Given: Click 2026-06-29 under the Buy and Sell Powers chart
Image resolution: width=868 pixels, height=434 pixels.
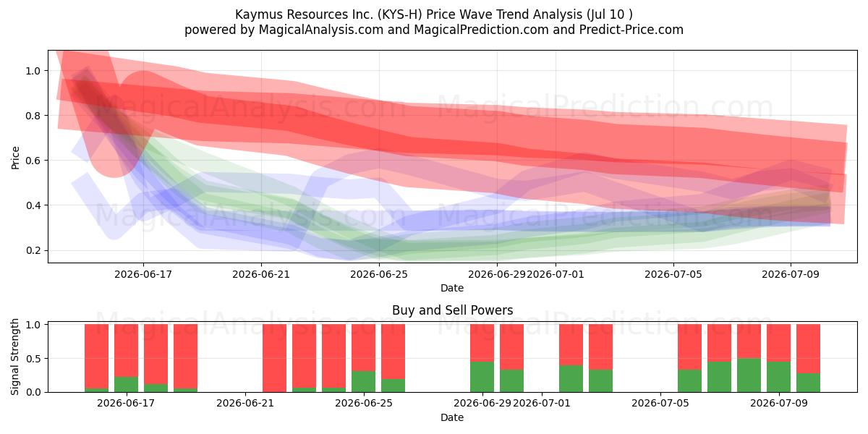Looking at the screenshot, I should pos(482,404).
